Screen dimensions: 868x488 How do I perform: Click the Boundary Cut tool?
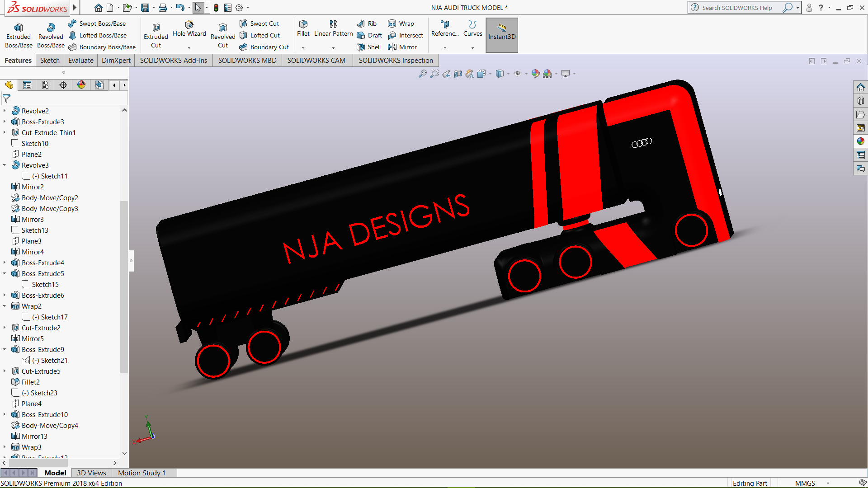(264, 47)
